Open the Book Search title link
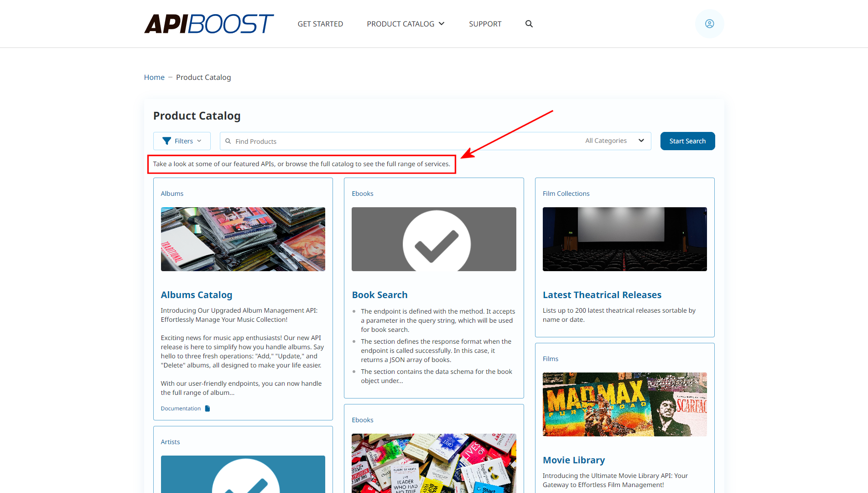This screenshot has height=493, width=868. pos(379,295)
